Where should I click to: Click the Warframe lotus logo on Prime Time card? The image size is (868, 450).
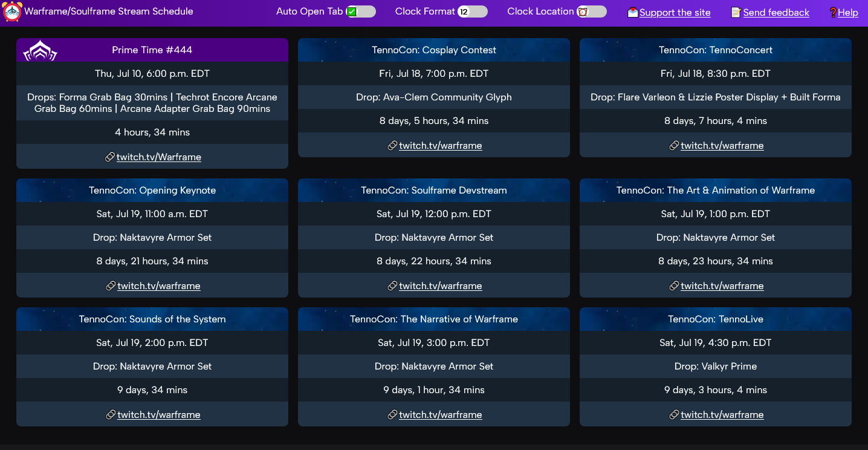pyautogui.click(x=40, y=51)
